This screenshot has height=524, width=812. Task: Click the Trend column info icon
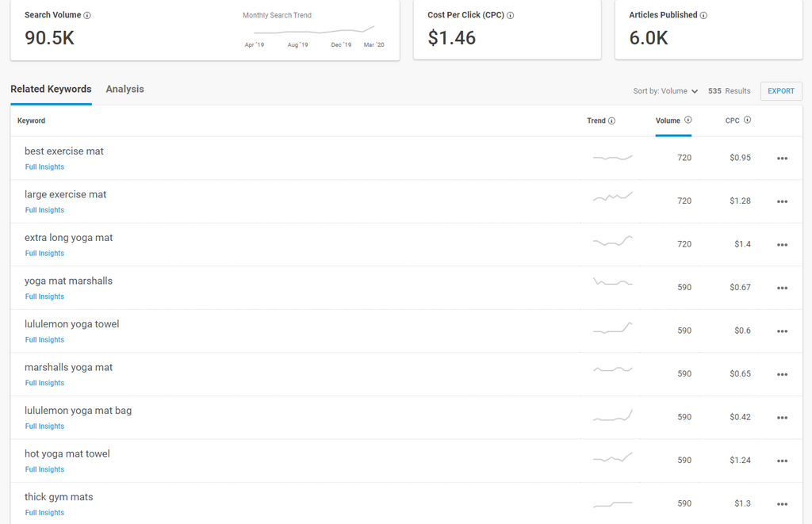tap(612, 121)
